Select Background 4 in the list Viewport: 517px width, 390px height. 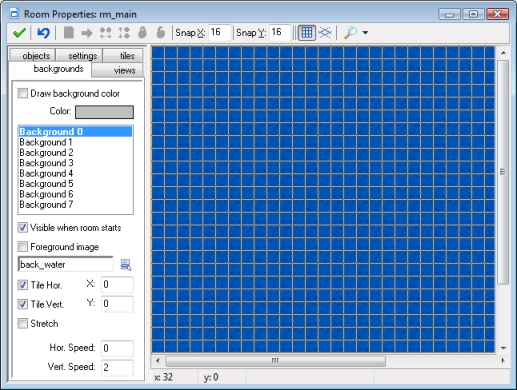click(x=75, y=173)
